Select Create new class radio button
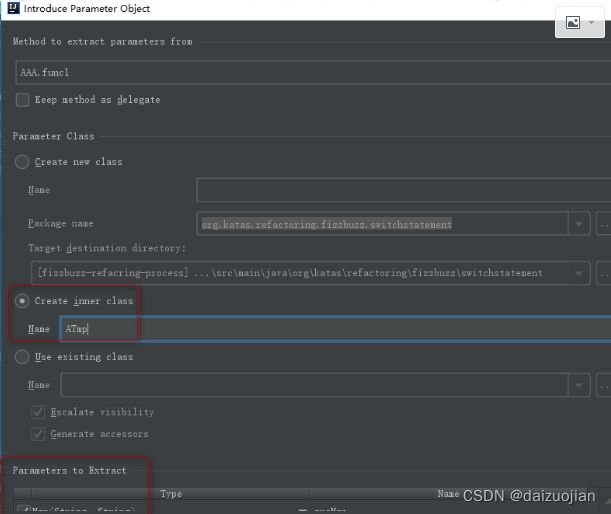Image resolution: width=611 pixels, height=514 pixels. tap(22, 162)
